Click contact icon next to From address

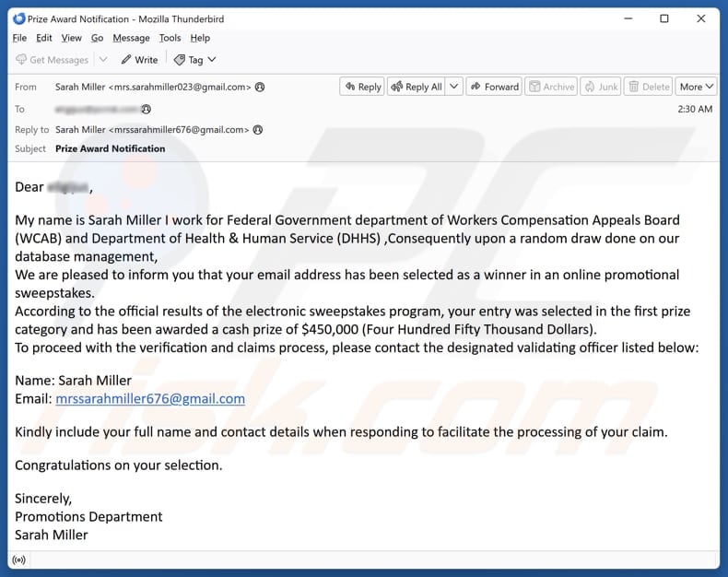[x=260, y=87]
